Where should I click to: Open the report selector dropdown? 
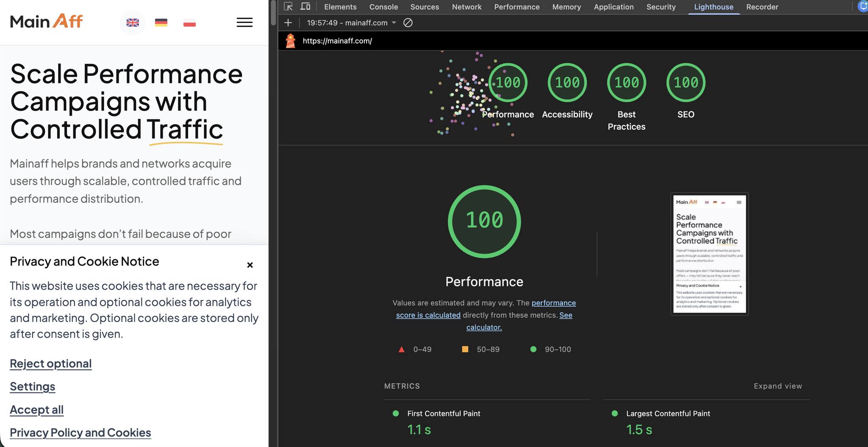[x=351, y=23]
